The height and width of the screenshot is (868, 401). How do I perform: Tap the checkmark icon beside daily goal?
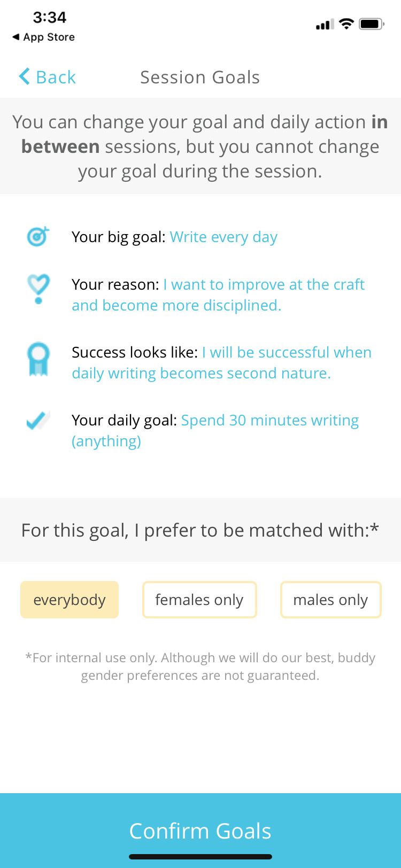point(38,421)
